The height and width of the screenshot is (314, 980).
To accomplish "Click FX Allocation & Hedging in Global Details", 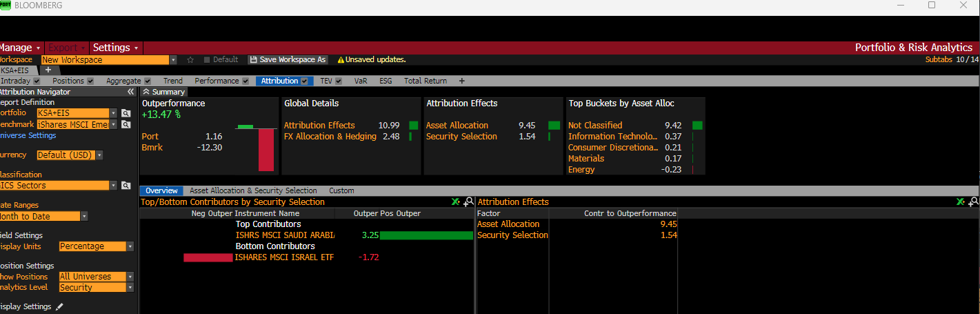I will coord(330,136).
